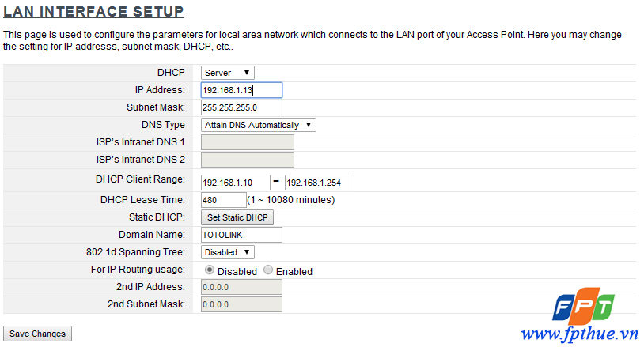Expand the DNS Type dropdown
644x347 pixels.
click(x=258, y=125)
